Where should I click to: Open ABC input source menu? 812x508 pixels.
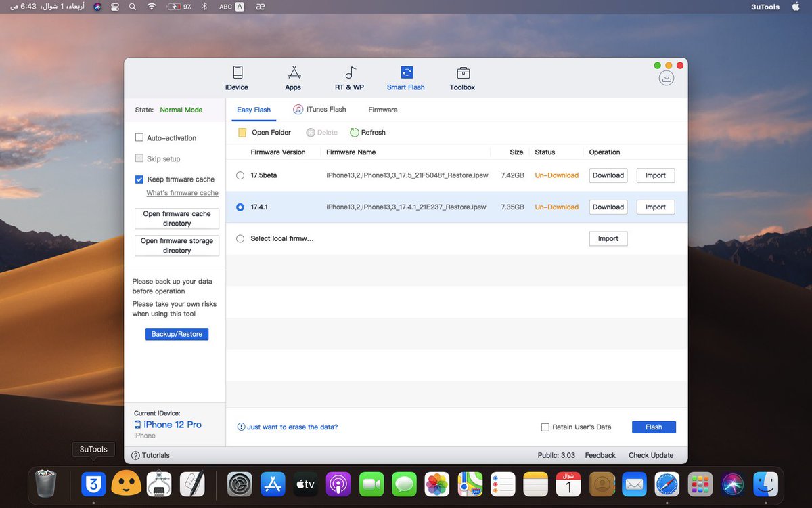coord(232,7)
